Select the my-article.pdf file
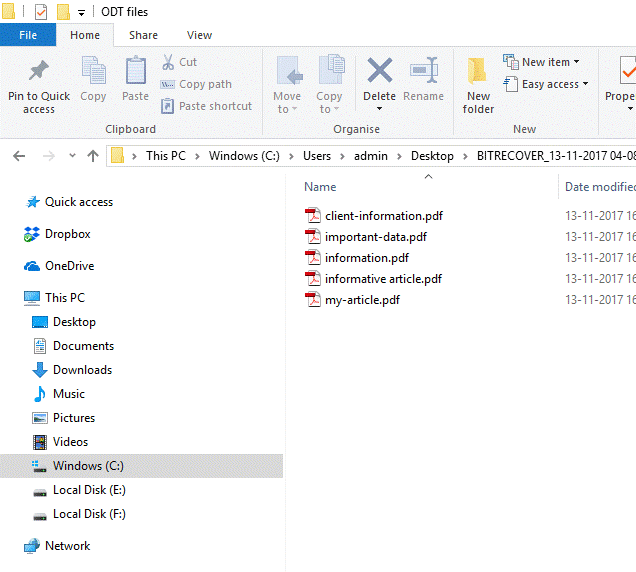Image resolution: width=636 pixels, height=572 pixels. [362, 300]
